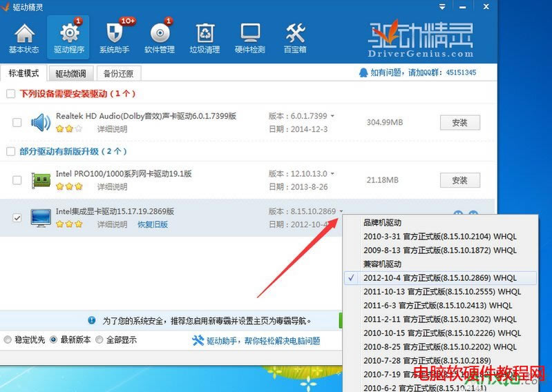Viewport: 552px width, 392px height.
Task: Switch to the 驱动微调 tab
Action: tap(71, 74)
